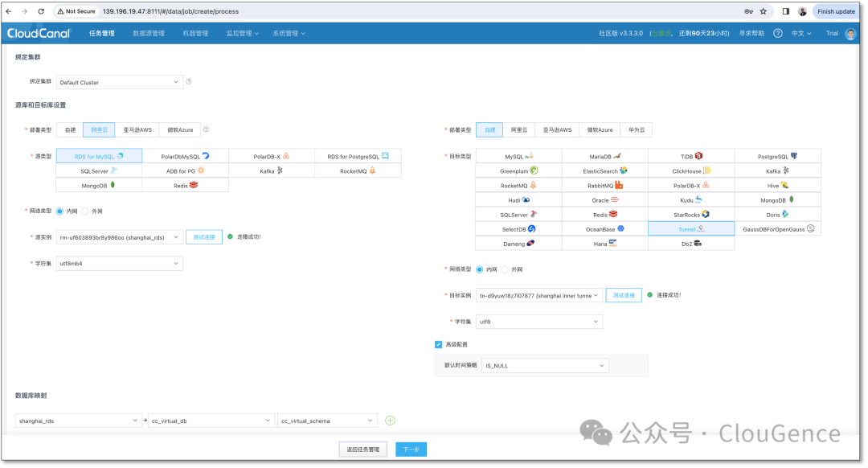Screen dimensions: 868x468
Task: Select source network type 内网 radio
Action: pos(59,211)
